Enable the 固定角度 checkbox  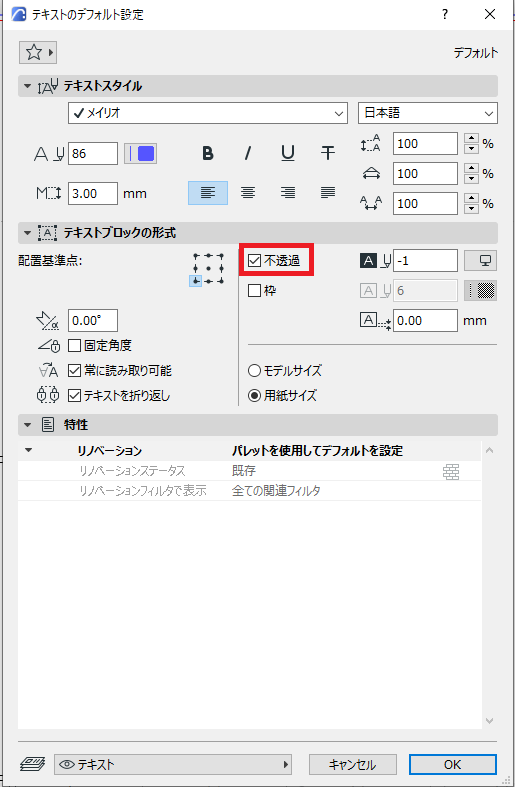pyautogui.click(x=74, y=345)
